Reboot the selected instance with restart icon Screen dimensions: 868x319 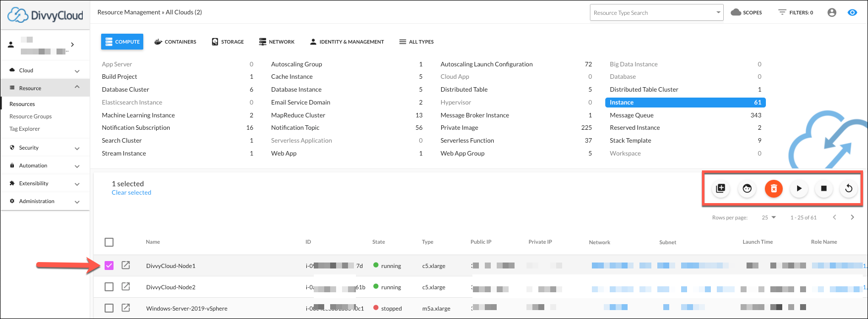click(849, 188)
